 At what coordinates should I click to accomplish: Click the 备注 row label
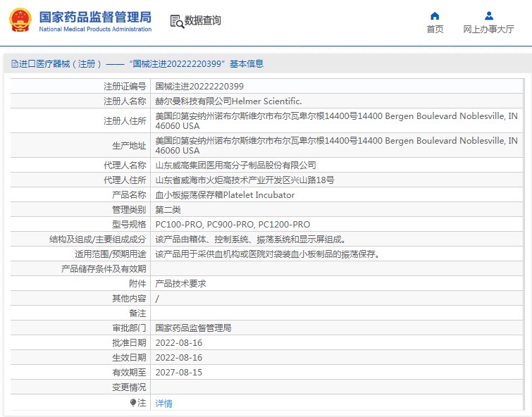pos(137,313)
